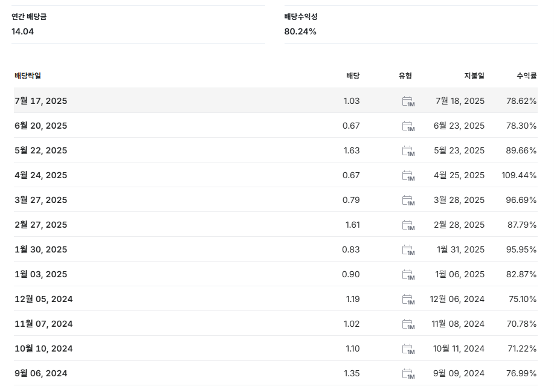
Task: Click the monthly icon in the 12월 05, 2024 row
Action: tap(408, 299)
